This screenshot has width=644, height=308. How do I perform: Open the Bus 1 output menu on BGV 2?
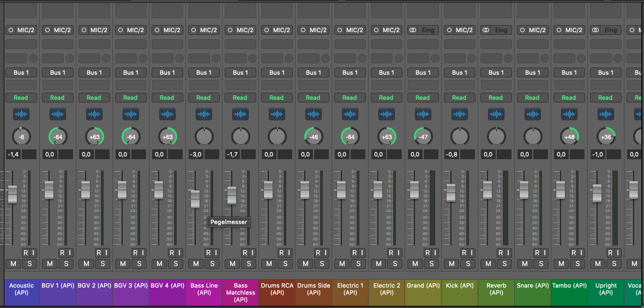(94, 73)
